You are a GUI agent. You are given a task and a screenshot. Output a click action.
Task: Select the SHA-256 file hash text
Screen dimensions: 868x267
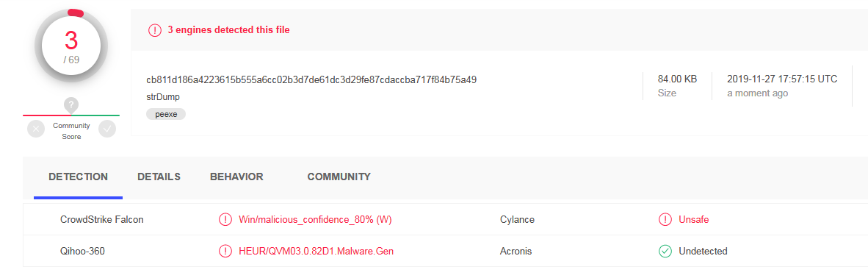click(x=311, y=79)
